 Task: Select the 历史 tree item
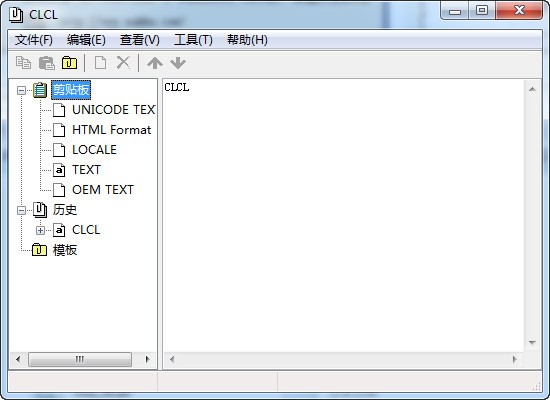coord(65,210)
